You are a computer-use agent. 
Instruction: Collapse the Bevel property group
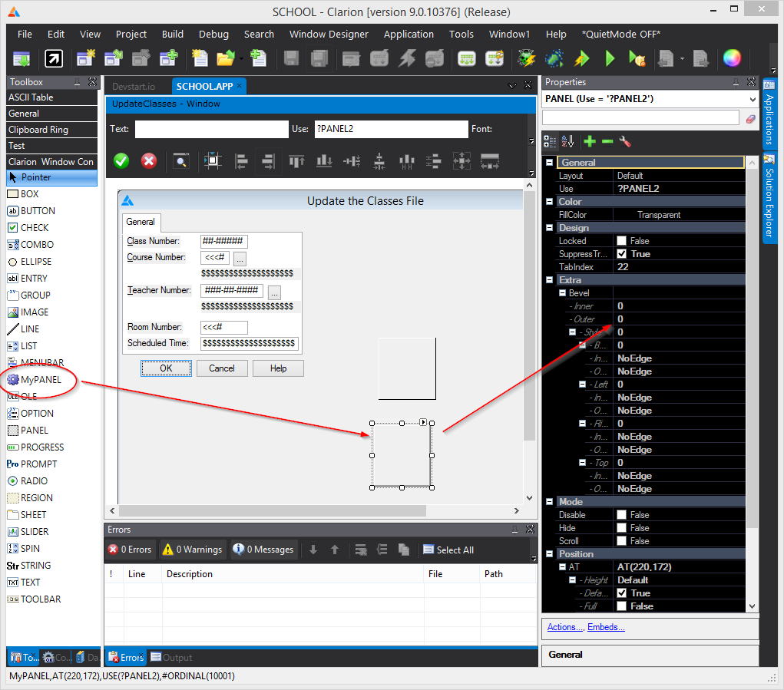pyautogui.click(x=561, y=293)
